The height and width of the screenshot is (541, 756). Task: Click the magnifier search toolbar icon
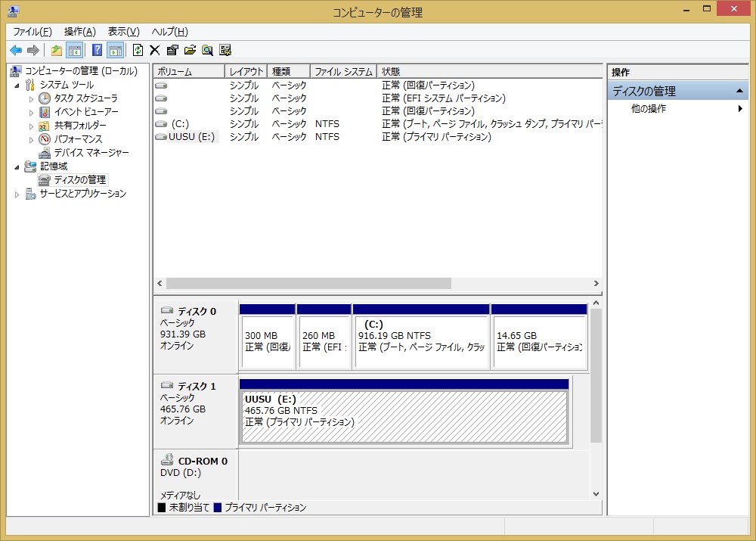pyautogui.click(x=207, y=50)
